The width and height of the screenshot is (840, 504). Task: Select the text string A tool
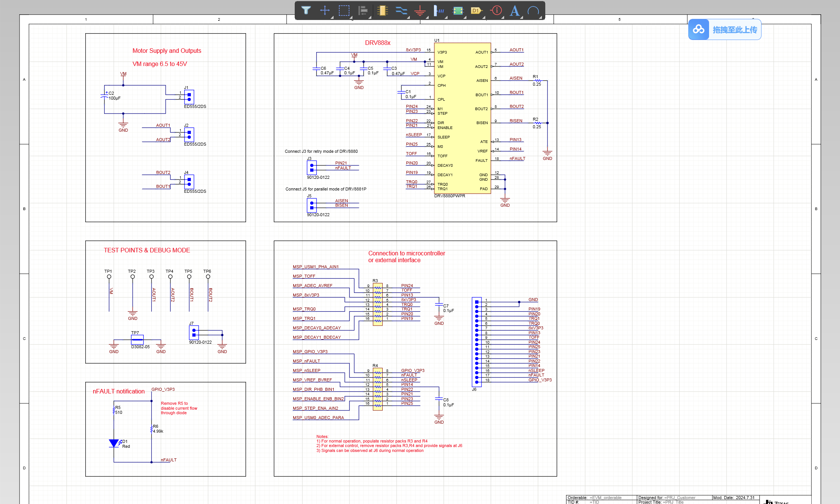point(515,11)
